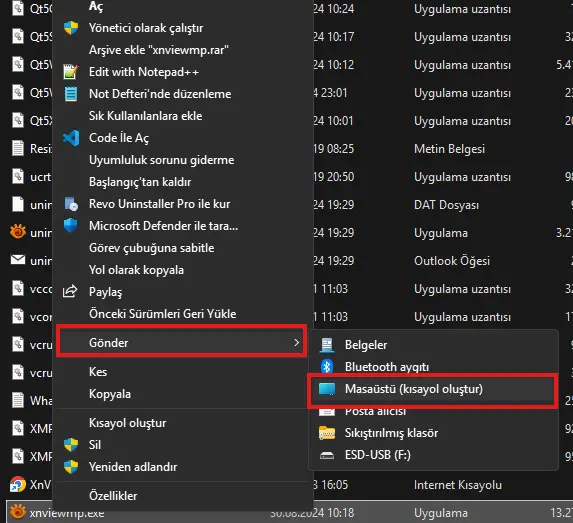Click the Not Defteri notepad icon
Screen dimensions: 573x523
coord(71,94)
